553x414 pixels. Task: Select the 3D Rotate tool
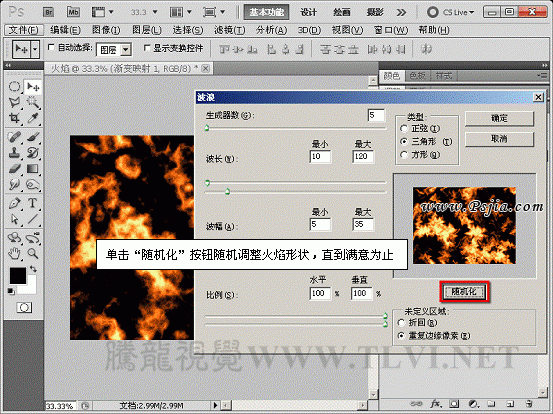[x=14, y=238]
